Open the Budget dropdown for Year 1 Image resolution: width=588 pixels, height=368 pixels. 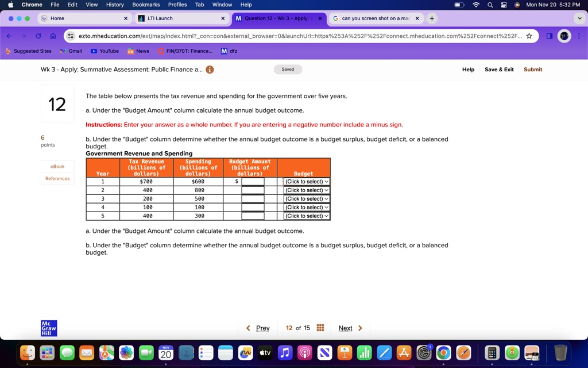pos(306,181)
